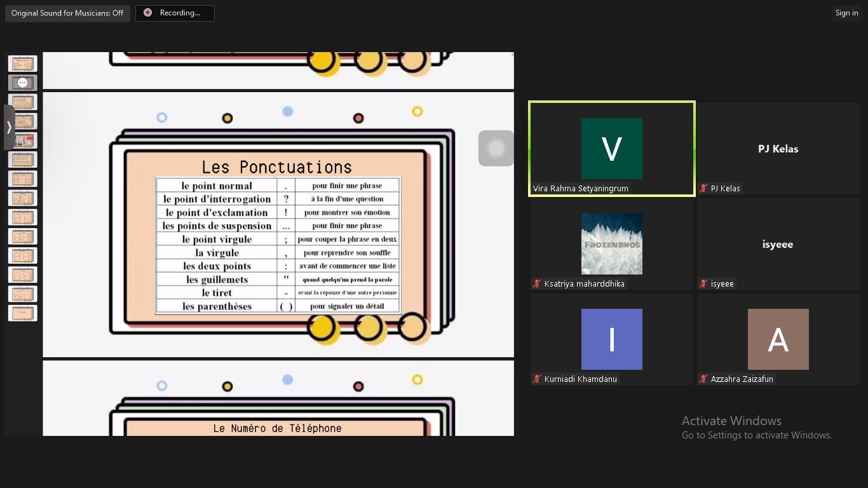868x488 pixels.
Task: Click the Les Ponctuations slide title
Action: click(x=276, y=167)
